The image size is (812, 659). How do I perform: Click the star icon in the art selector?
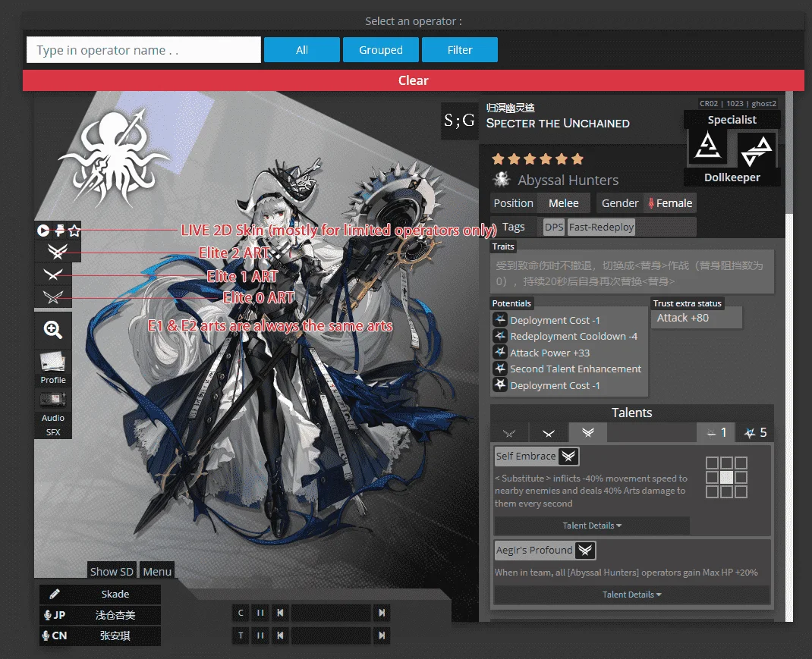click(74, 231)
